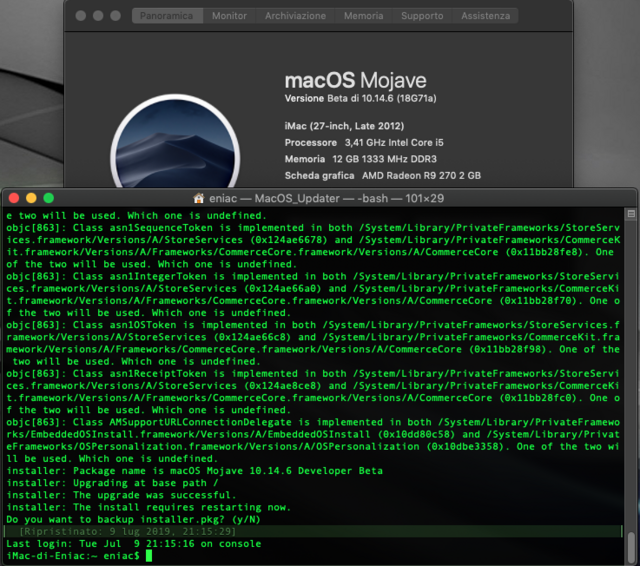The width and height of the screenshot is (640, 566).
Task: Click 'Versione Beta di 10.14.6 (18G71a)' text
Action: [360, 98]
